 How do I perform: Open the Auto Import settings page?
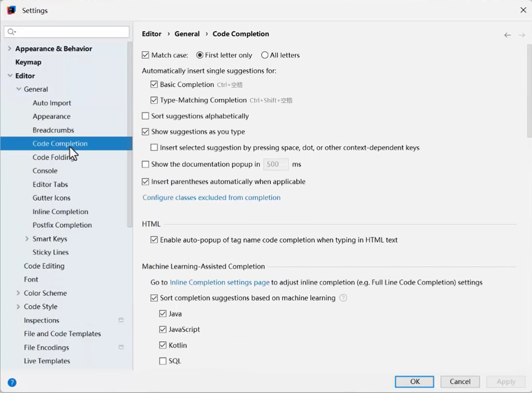[x=52, y=103]
